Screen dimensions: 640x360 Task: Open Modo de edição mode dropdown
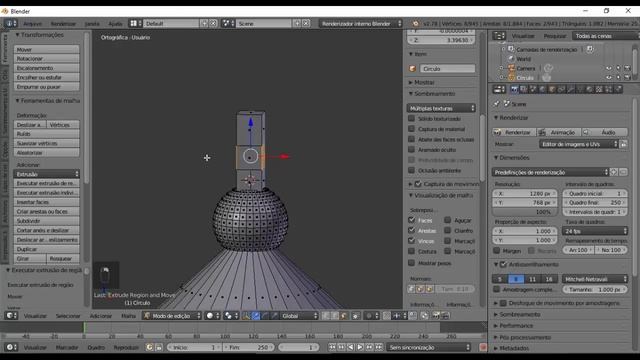(172, 316)
